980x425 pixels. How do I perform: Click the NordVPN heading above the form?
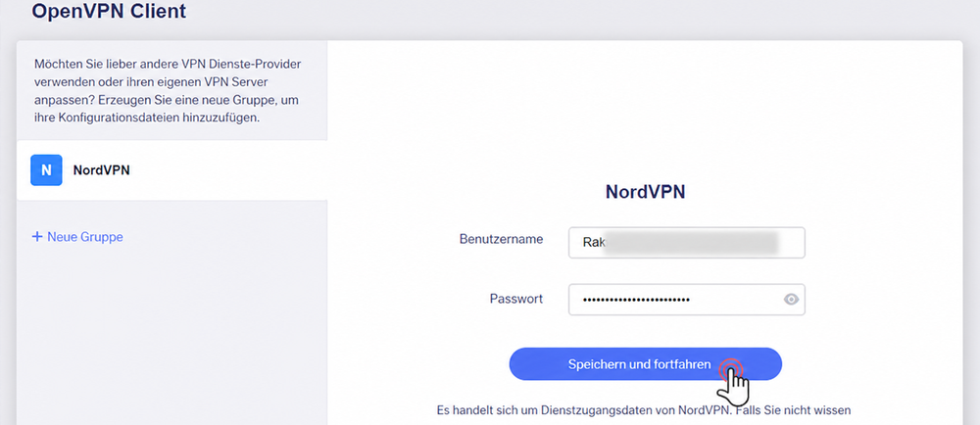tap(645, 192)
